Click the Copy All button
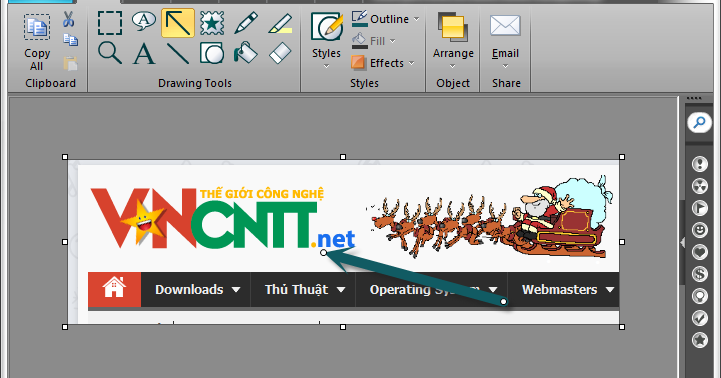The image size is (721, 378). pos(37,42)
